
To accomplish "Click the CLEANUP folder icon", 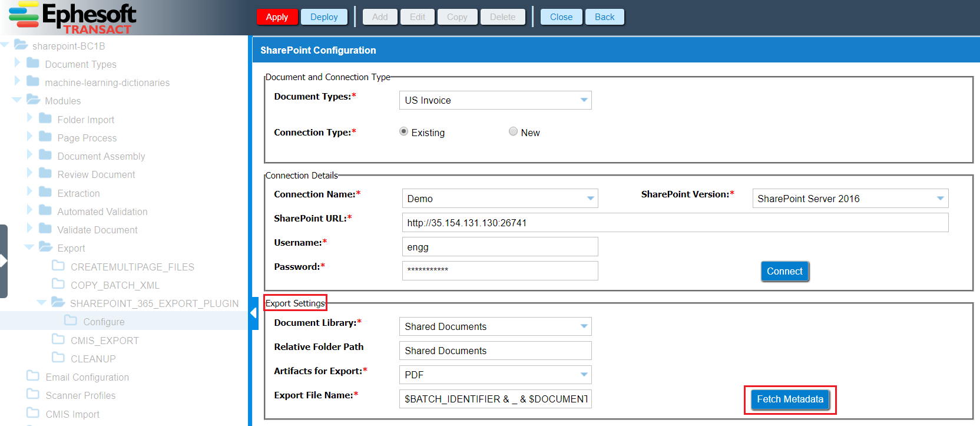I will 58,358.
